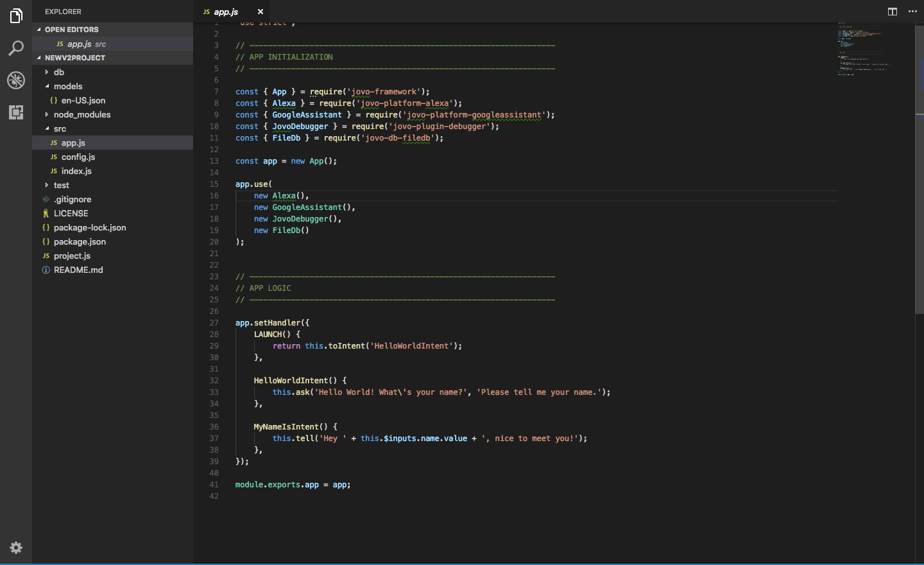This screenshot has height=565, width=924.
Task: Open the package.json file
Action: (80, 241)
